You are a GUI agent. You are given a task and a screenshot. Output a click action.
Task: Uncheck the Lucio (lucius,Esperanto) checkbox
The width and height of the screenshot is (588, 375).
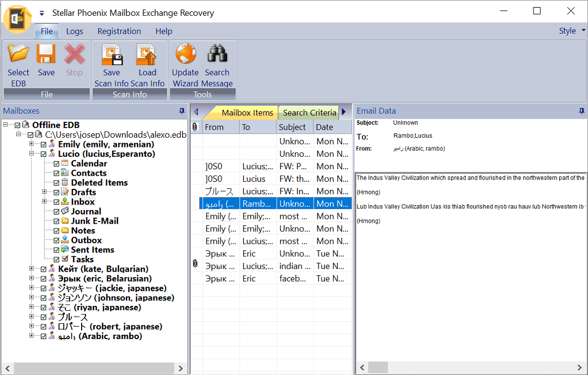pyautogui.click(x=44, y=154)
